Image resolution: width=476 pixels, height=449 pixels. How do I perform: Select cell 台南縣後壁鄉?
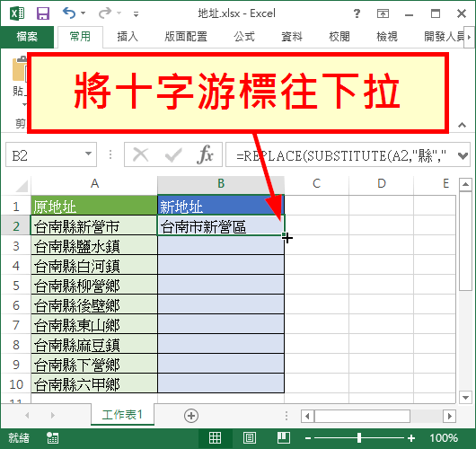pyautogui.click(x=94, y=304)
